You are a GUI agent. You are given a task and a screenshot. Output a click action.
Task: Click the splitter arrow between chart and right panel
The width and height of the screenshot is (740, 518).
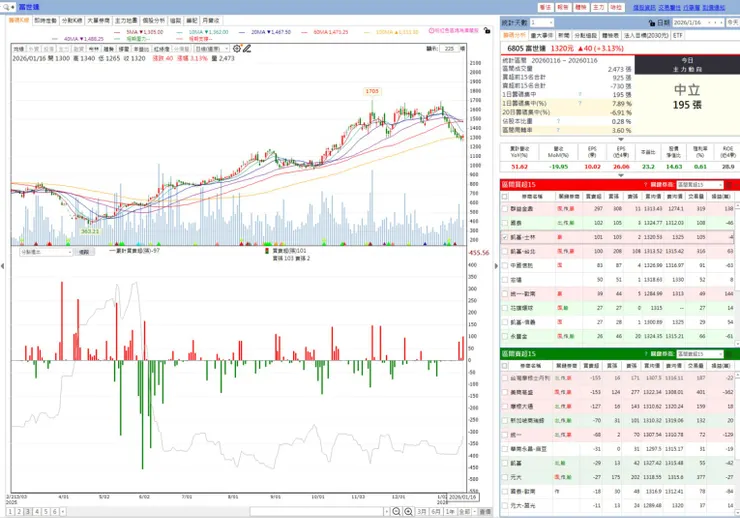coord(496,266)
